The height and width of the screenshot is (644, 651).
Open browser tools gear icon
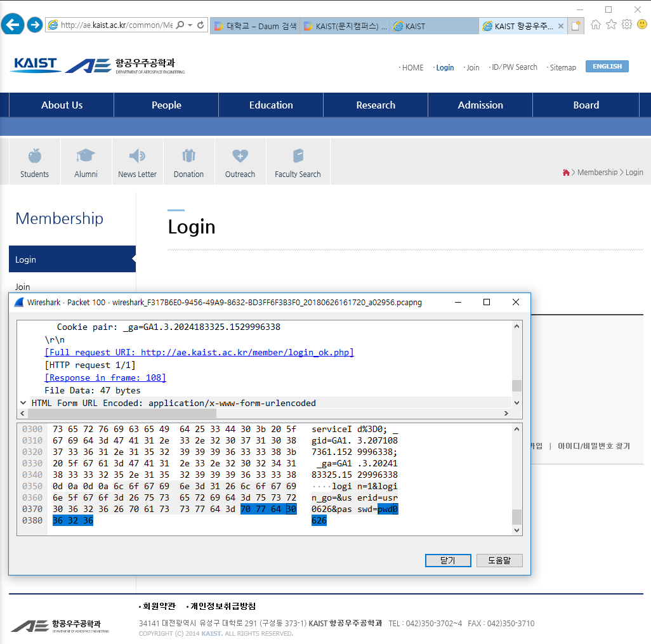pyautogui.click(x=626, y=25)
